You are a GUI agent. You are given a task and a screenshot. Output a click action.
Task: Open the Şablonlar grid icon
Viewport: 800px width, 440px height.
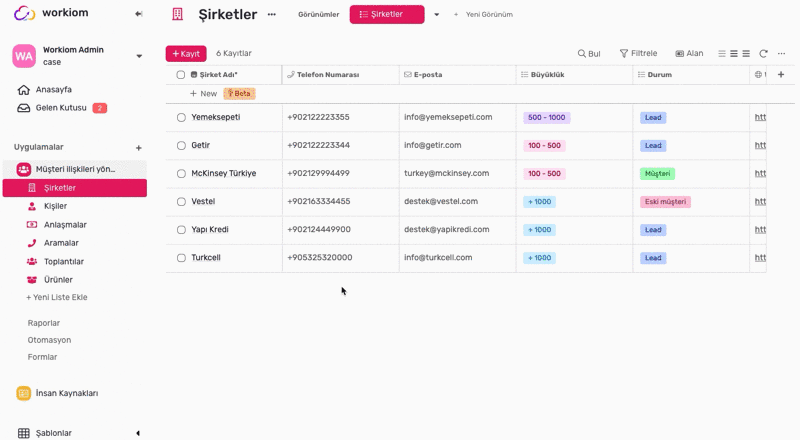tap(23, 433)
